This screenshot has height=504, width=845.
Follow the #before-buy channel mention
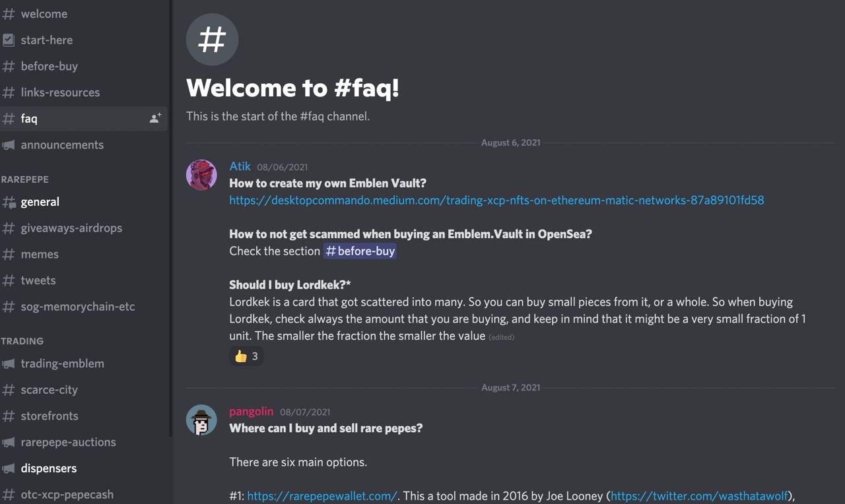360,251
